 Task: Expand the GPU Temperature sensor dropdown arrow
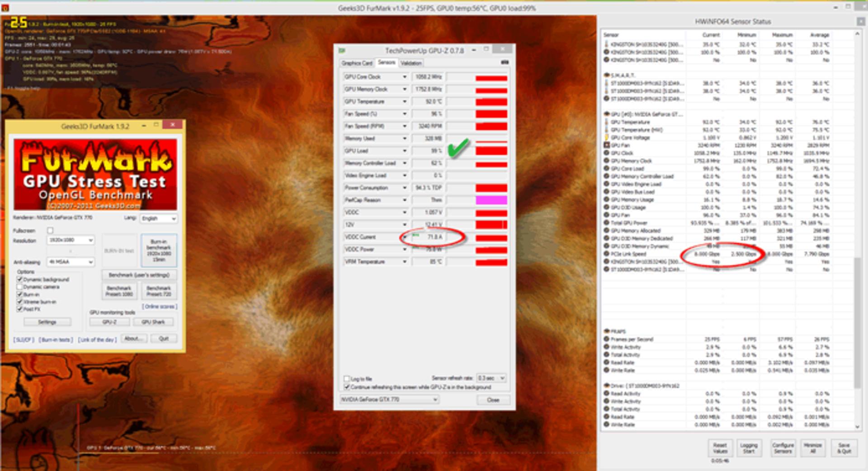click(x=405, y=102)
